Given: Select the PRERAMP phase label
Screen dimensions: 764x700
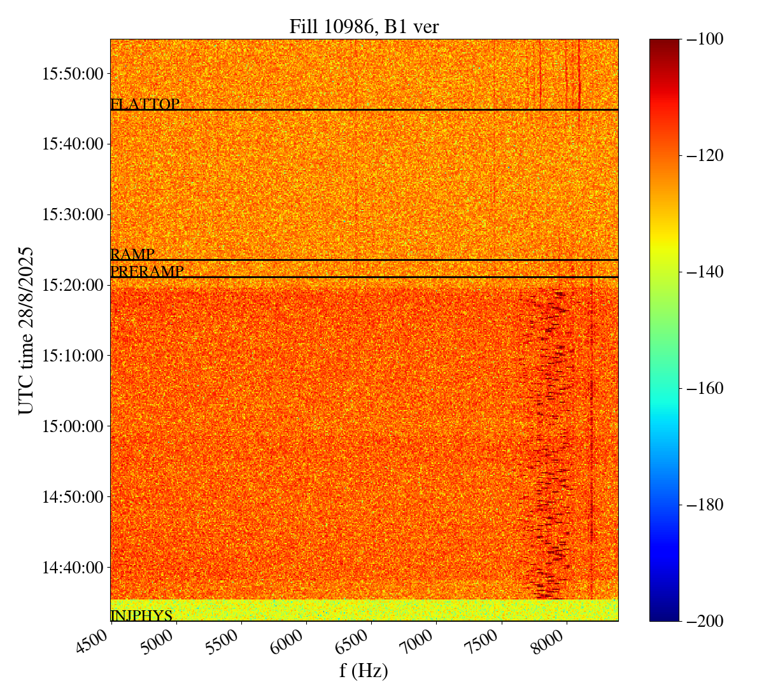Looking at the screenshot, I should (147, 272).
